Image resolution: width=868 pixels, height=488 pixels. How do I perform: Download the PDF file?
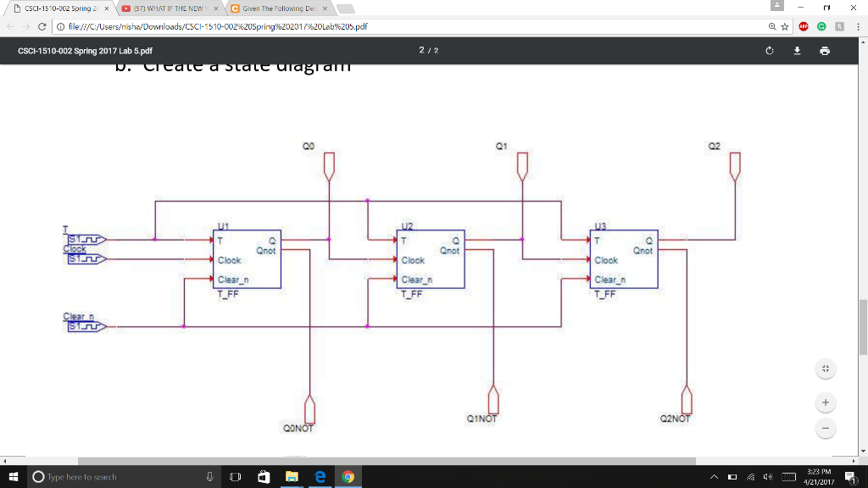[x=797, y=51]
